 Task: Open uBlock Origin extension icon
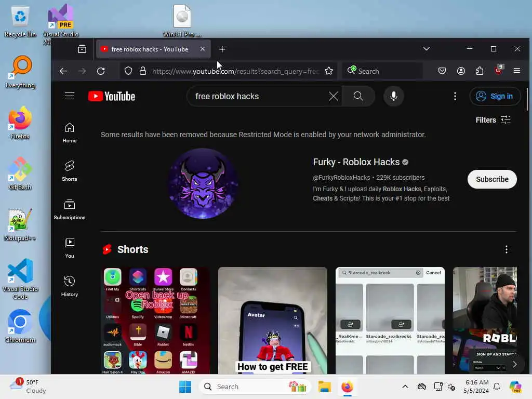(x=498, y=70)
